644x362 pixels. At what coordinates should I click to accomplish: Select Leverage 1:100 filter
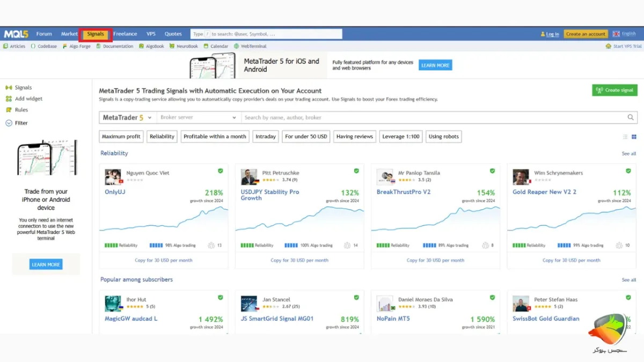tap(401, 137)
